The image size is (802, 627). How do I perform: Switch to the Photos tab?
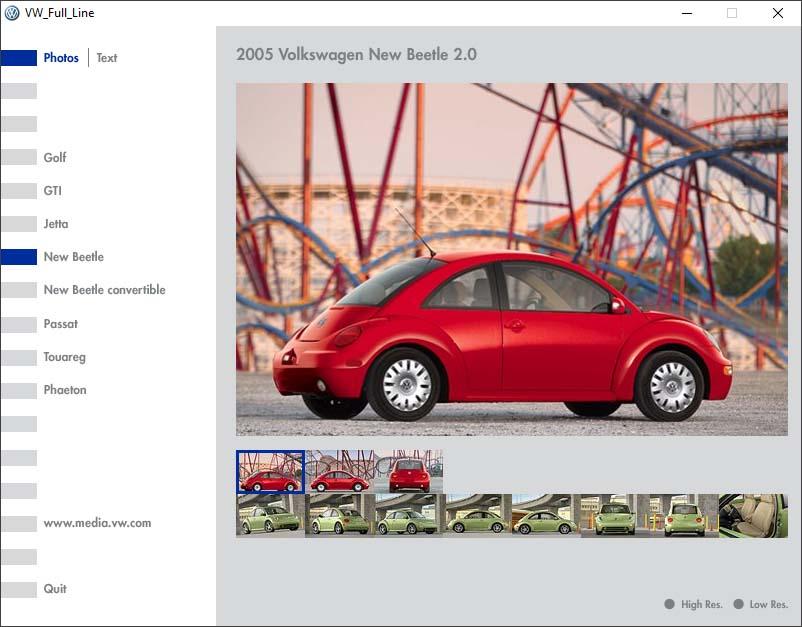(x=61, y=58)
